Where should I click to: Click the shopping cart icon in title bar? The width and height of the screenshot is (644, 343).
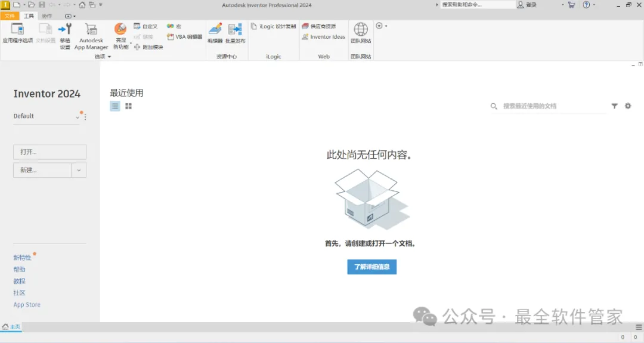coord(571,5)
